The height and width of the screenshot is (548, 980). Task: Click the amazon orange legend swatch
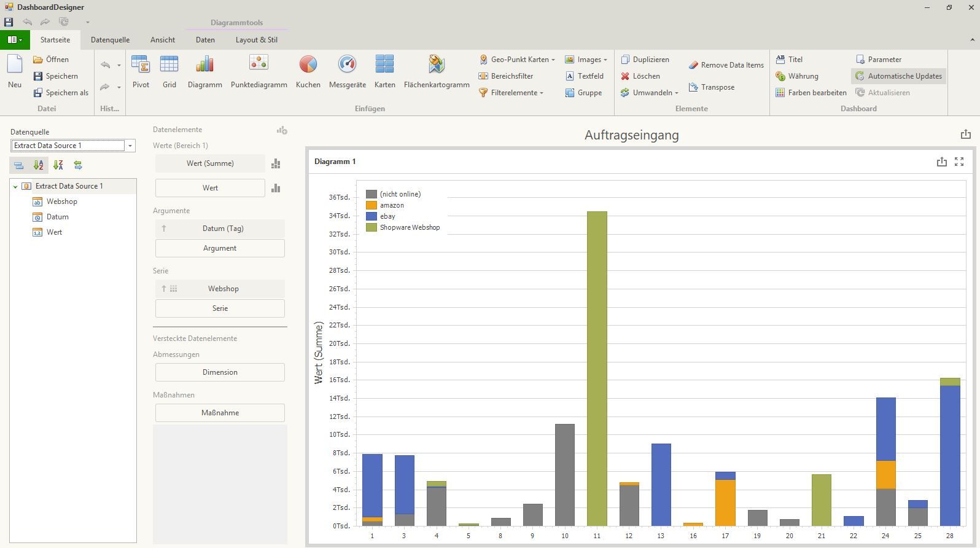[x=371, y=205]
